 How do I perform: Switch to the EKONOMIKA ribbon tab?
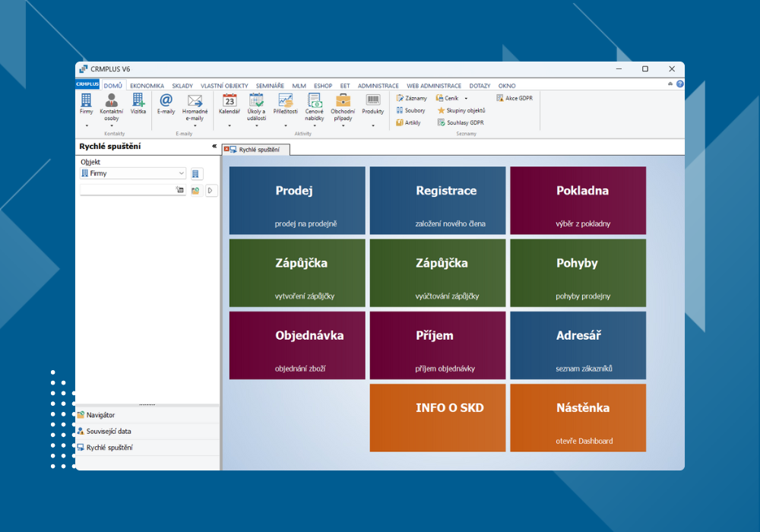147,86
